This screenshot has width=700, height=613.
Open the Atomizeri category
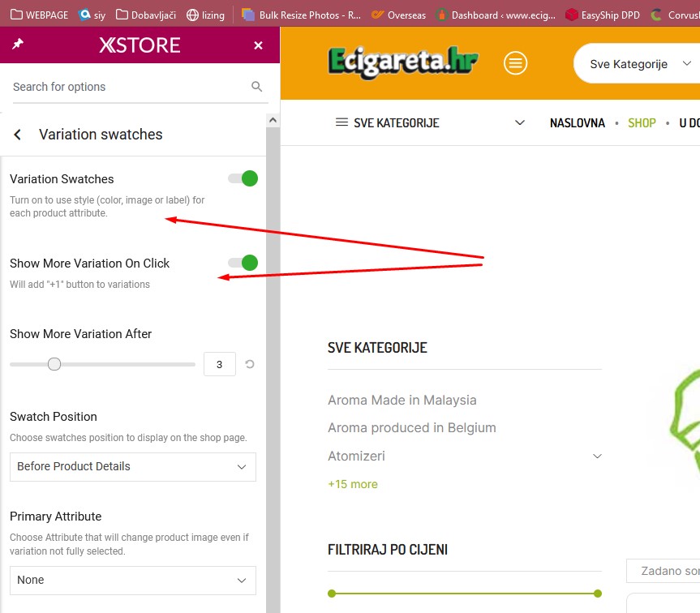tap(356, 456)
